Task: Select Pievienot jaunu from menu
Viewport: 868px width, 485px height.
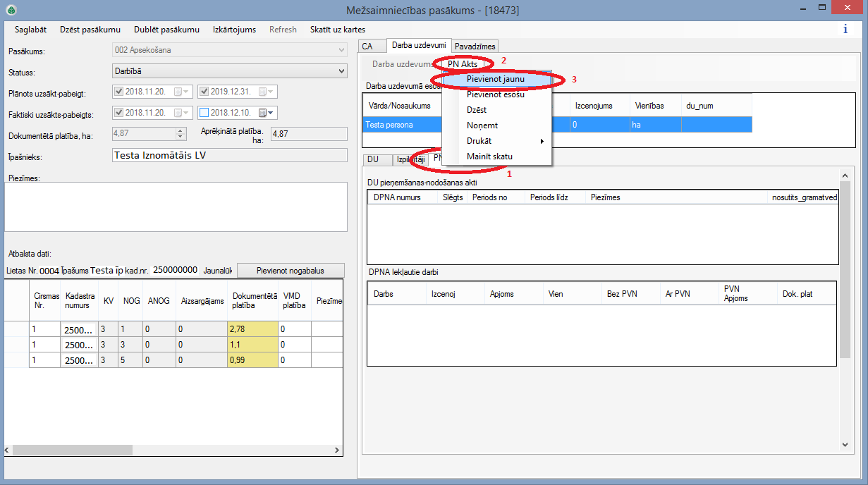Action: (x=495, y=79)
